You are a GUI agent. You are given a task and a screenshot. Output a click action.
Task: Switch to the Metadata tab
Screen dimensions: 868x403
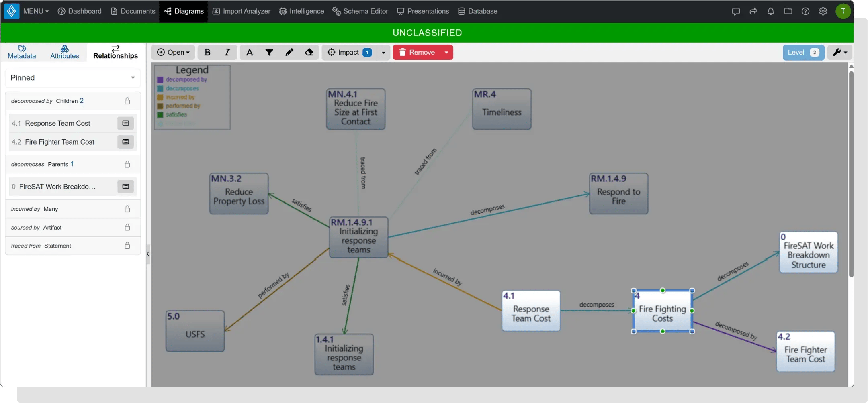pyautogui.click(x=22, y=52)
